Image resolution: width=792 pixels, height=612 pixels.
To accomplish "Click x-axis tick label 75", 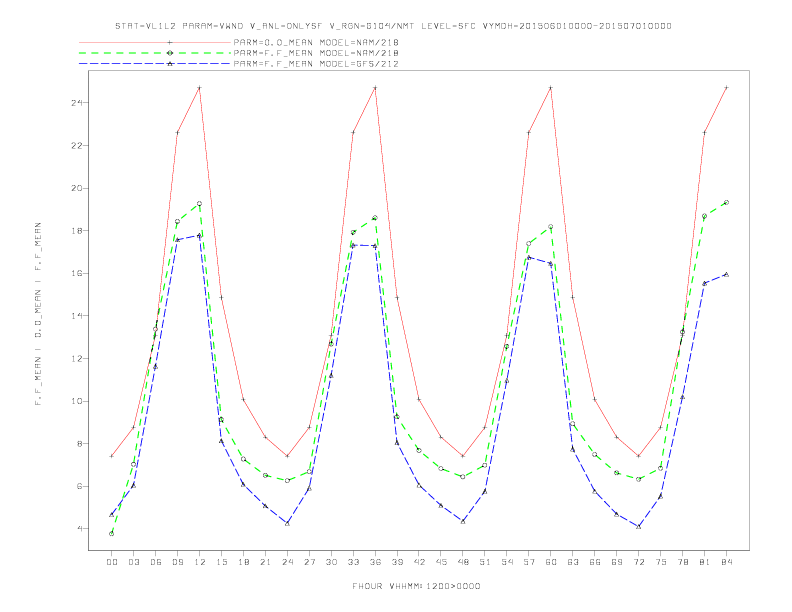I will point(661,562).
